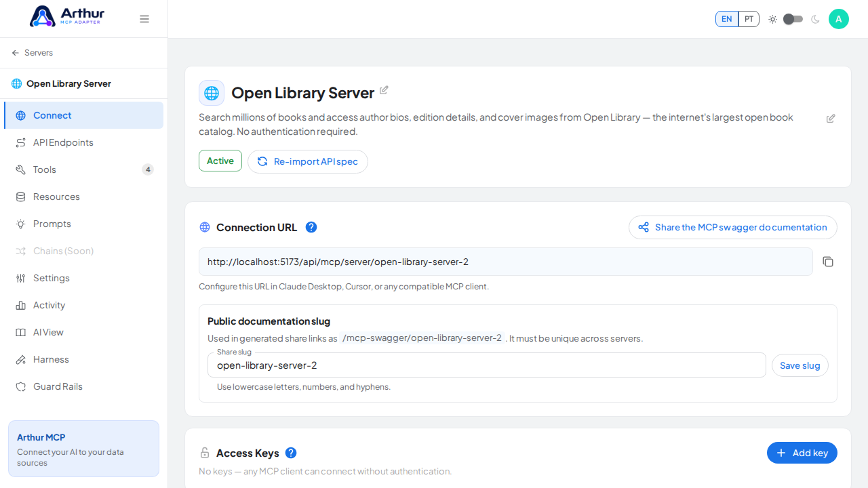Click Add key button
This screenshot has width=868, height=488.
click(802, 453)
